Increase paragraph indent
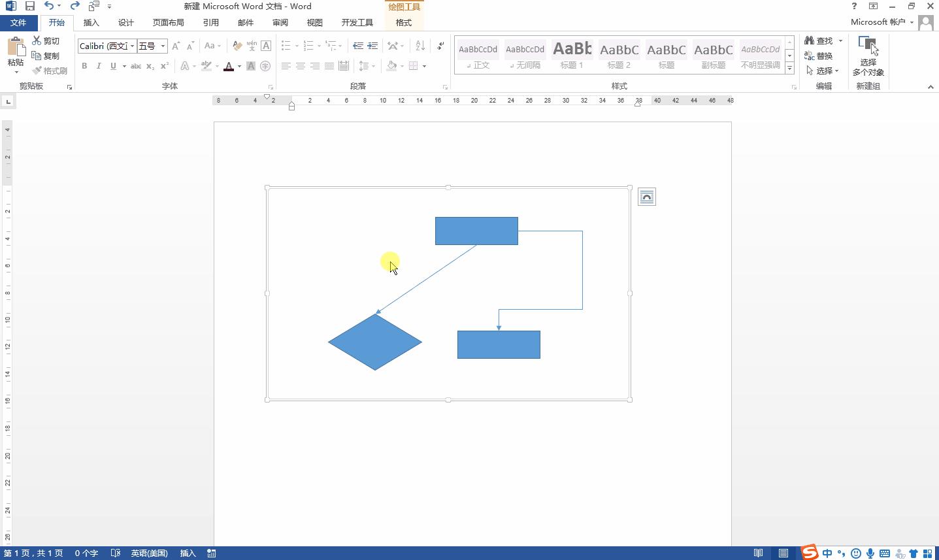 [372, 46]
